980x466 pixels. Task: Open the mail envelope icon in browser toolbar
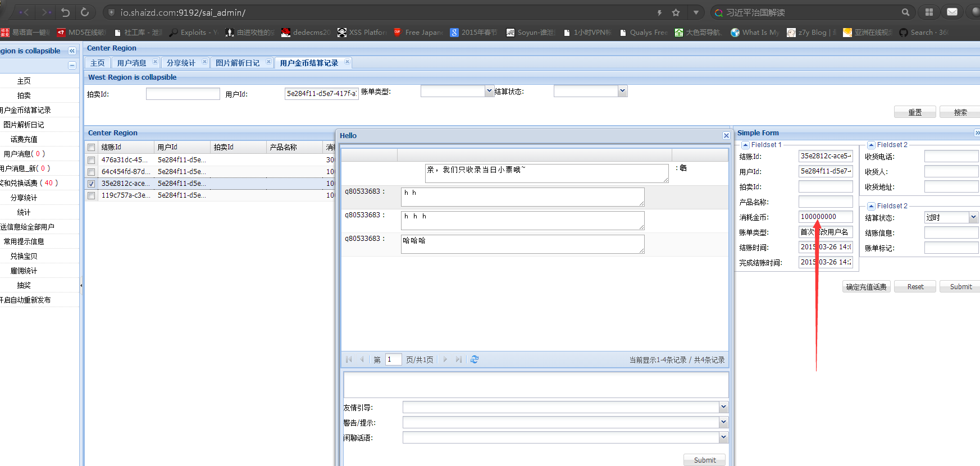tap(952, 12)
